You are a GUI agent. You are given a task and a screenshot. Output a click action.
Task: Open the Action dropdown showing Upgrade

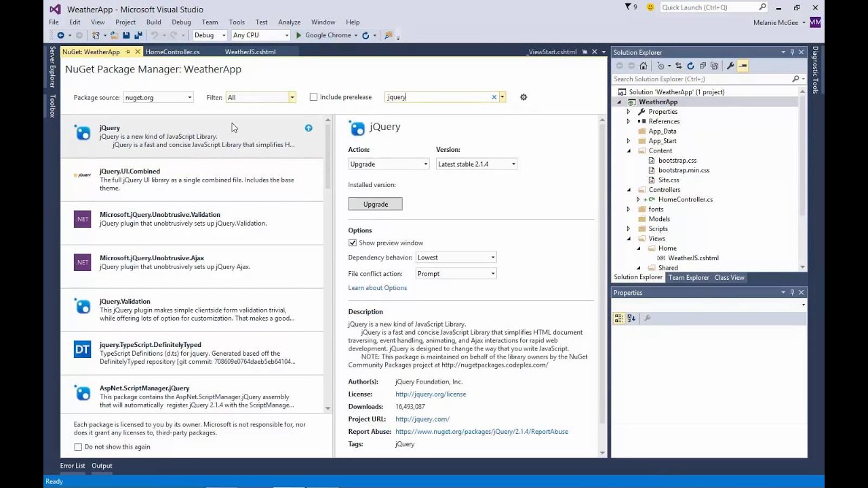tap(389, 164)
